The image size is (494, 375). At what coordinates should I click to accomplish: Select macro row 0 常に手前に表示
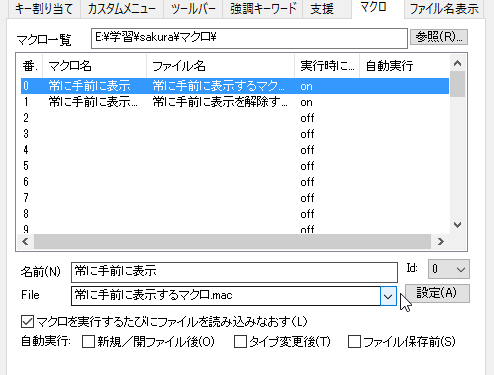[x=235, y=86]
